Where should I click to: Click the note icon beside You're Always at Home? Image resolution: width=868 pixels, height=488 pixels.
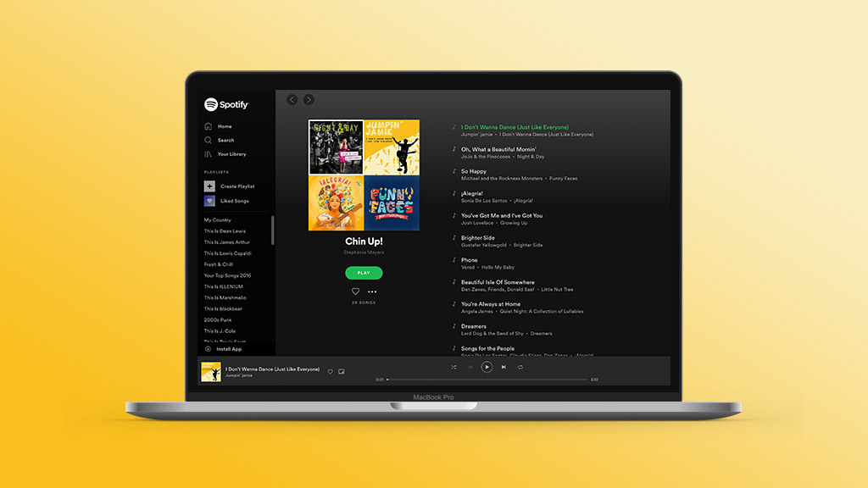click(454, 304)
